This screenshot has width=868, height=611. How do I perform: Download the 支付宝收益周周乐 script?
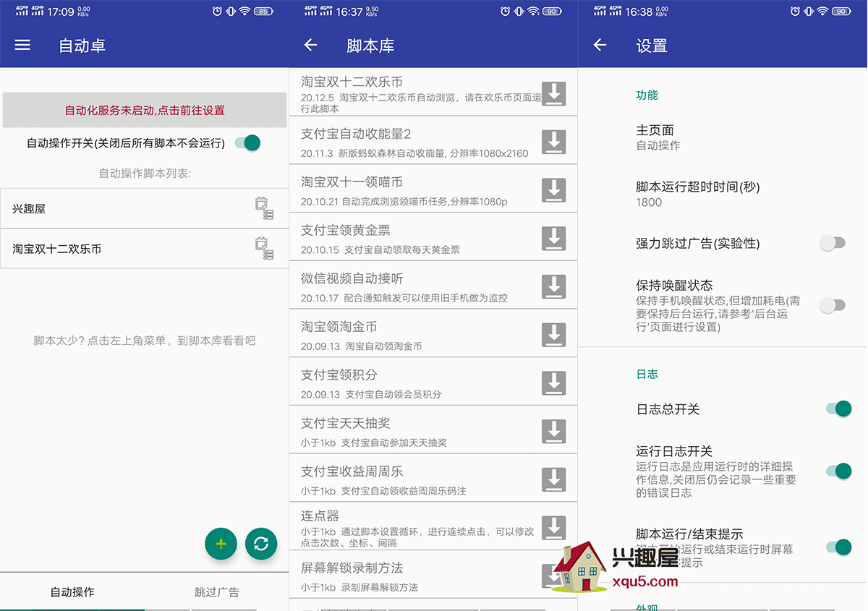(x=554, y=479)
